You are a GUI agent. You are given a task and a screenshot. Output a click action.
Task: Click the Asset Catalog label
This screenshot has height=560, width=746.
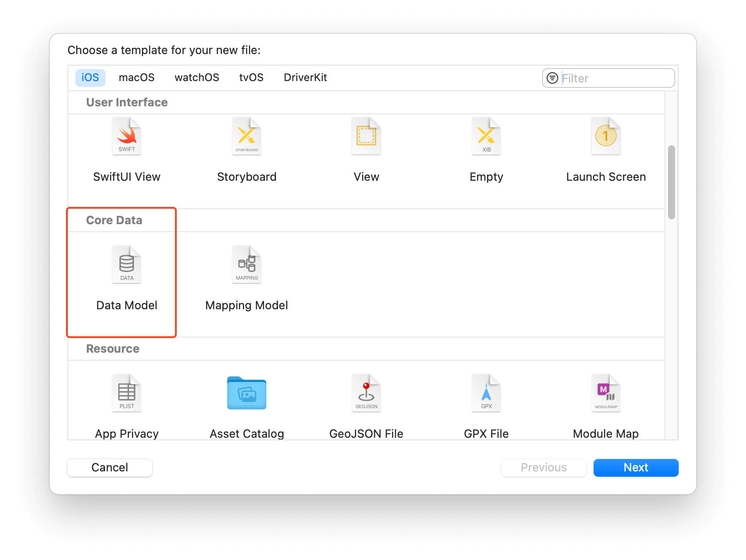tap(247, 434)
